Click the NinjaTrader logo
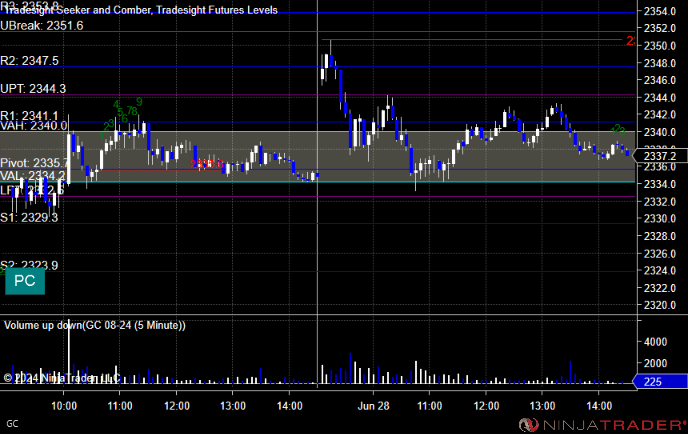688x434 pixels. [602, 425]
